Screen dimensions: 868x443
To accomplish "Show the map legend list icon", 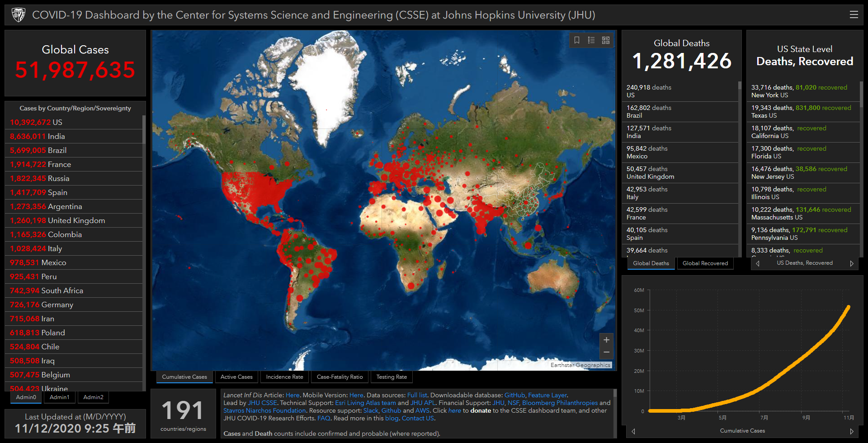I will tap(591, 40).
